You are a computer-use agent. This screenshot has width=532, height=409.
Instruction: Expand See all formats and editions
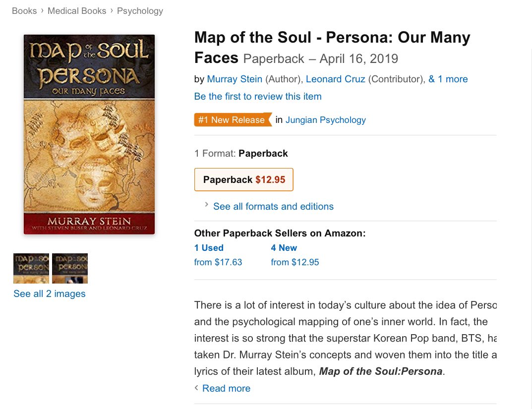273,206
